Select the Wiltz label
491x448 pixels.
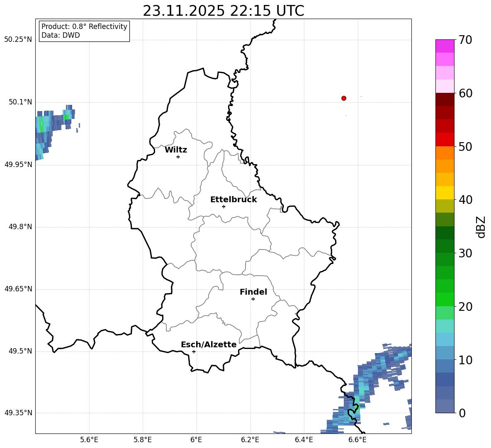[176, 150]
